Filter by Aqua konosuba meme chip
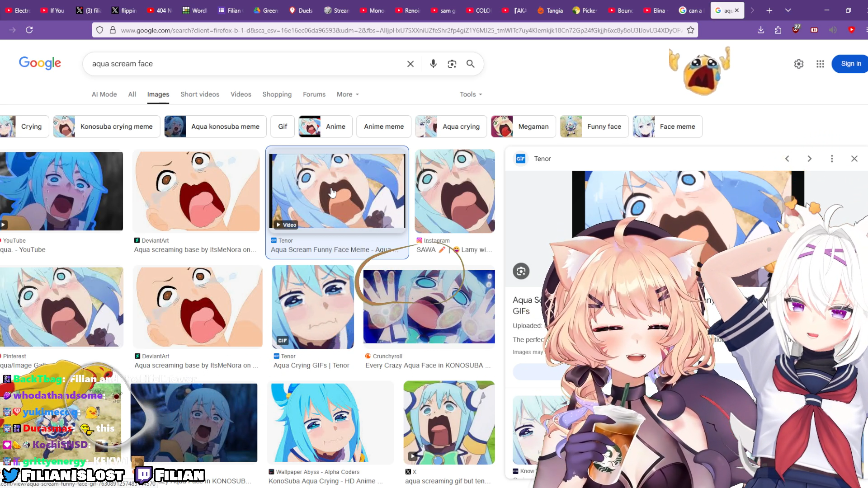Image resolution: width=868 pixels, height=488 pixels. point(215,127)
